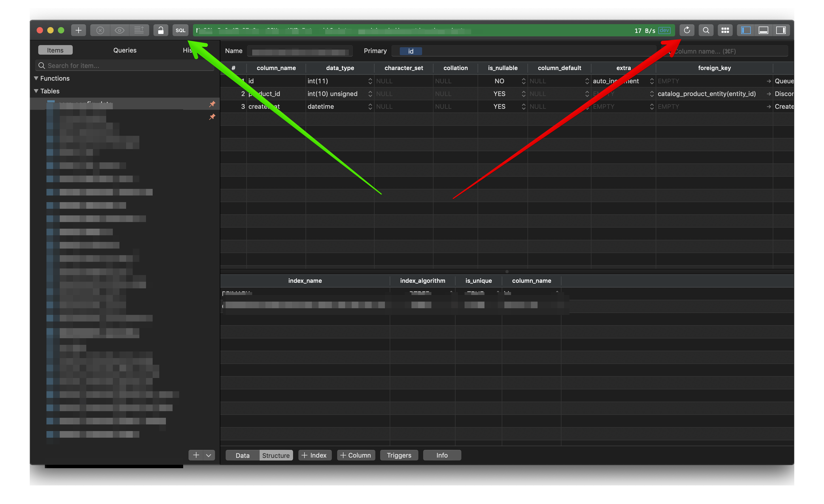The height and width of the screenshot is (504, 824).
Task: Open the SQL query editor
Action: [x=180, y=30]
